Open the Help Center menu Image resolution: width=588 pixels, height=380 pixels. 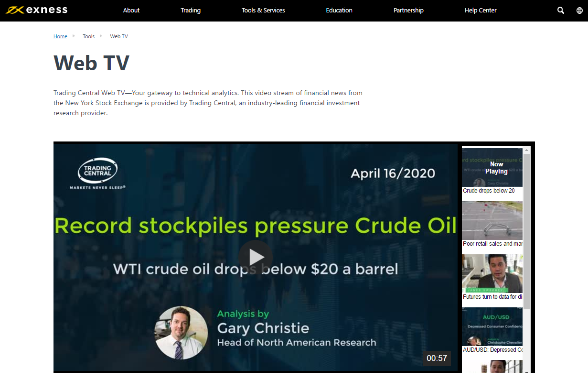pyautogui.click(x=481, y=11)
